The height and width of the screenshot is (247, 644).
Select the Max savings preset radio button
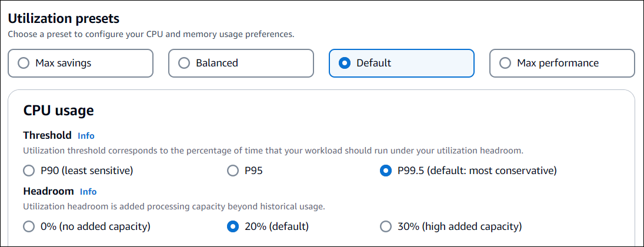pyautogui.click(x=24, y=63)
